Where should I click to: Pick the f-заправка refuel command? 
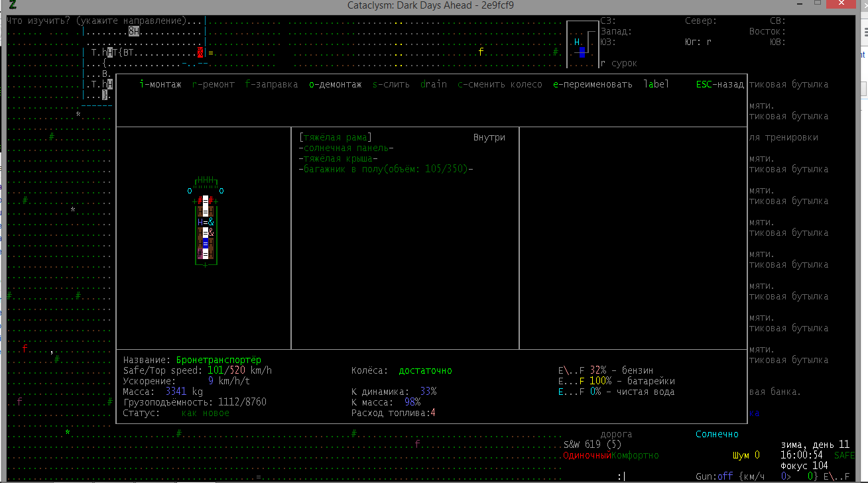point(272,85)
